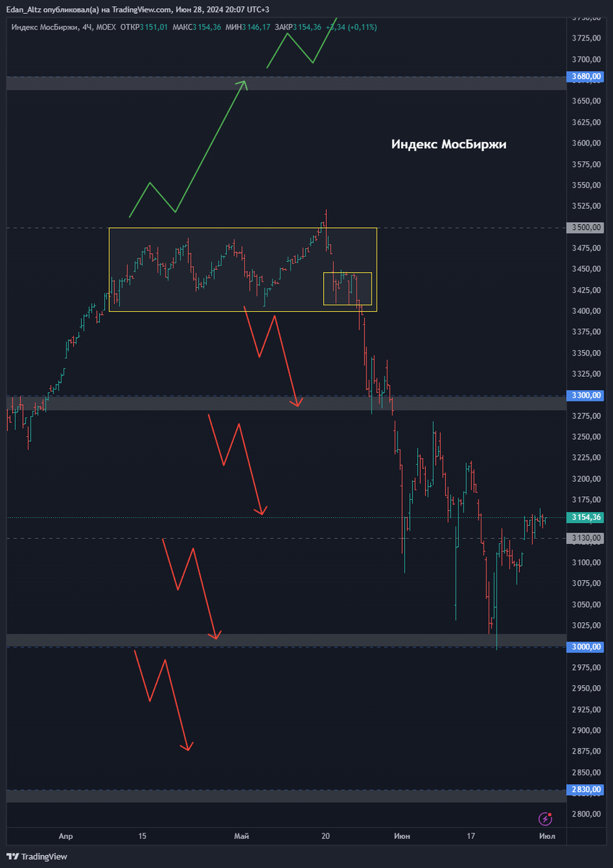
Task: Click the 20 date label on time axis
Action: tap(326, 836)
